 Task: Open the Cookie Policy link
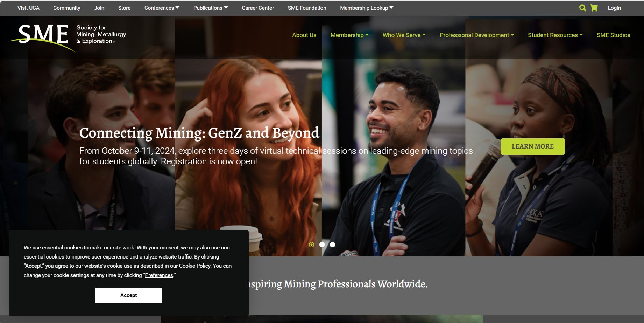pyautogui.click(x=194, y=266)
